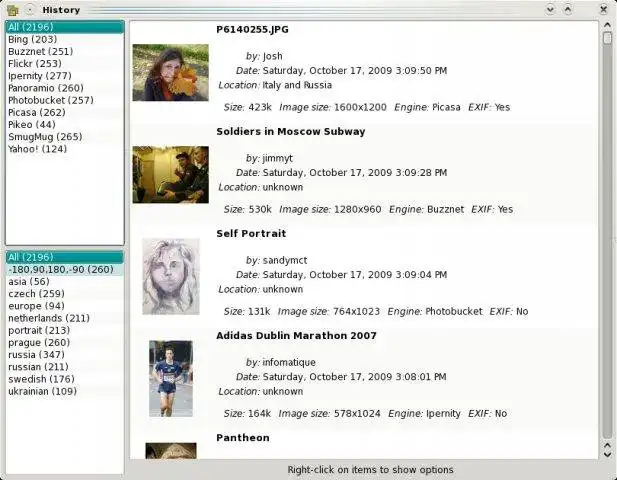This screenshot has height=480, width=617.
Task: Click image size 1280x960 value
Action: tap(357, 209)
